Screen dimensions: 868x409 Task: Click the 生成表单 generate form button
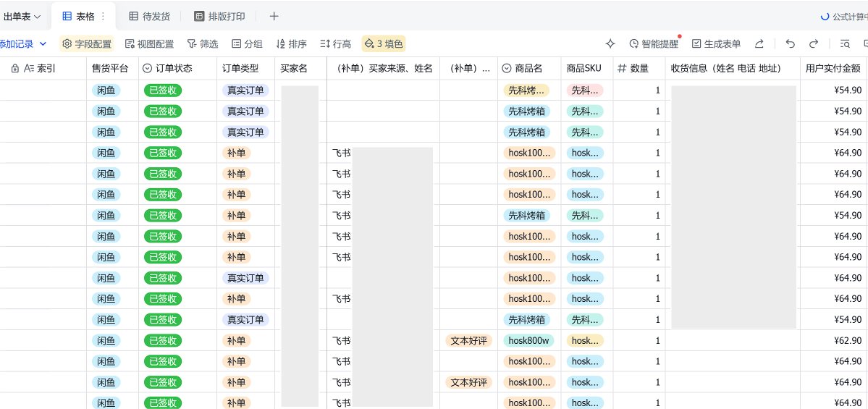(x=716, y=43)
